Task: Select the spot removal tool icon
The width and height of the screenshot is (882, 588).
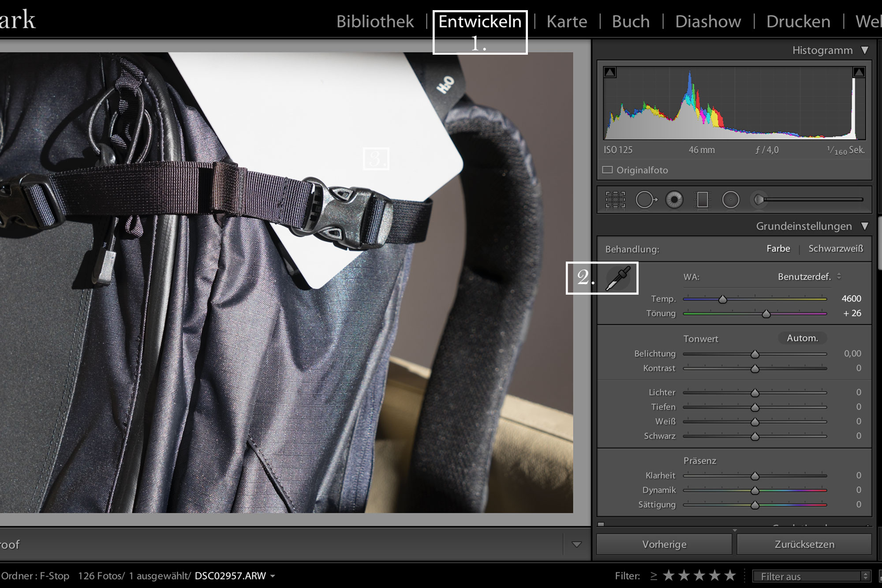Action: click(x=646, y=200)
